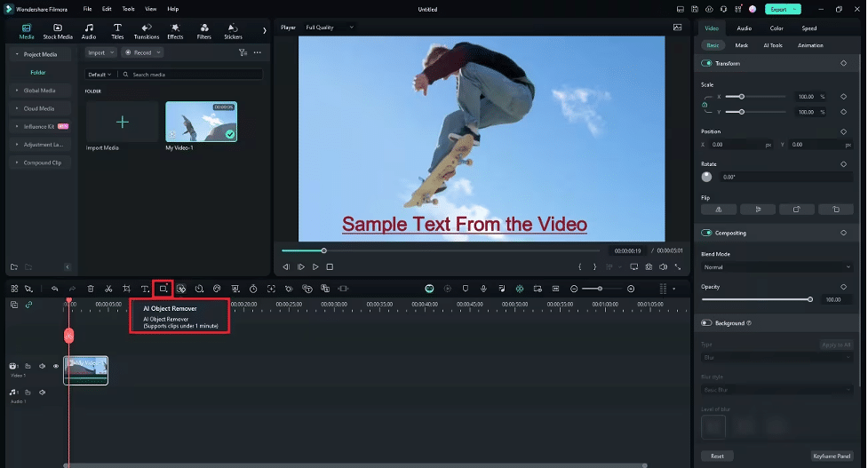Delete clip using the trash icon
Screen dimensions: 868x468
(x=91, y=289)
